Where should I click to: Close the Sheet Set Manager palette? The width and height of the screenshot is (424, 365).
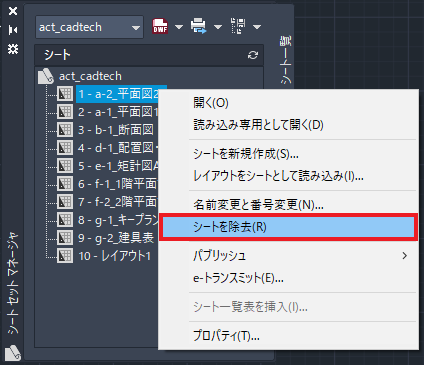[x=13, y=11]
